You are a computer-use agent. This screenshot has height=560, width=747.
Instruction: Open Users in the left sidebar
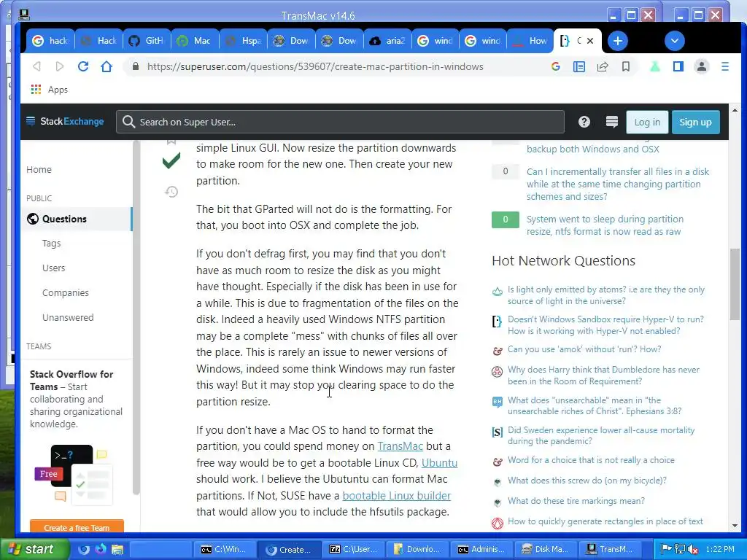(53, 268)
